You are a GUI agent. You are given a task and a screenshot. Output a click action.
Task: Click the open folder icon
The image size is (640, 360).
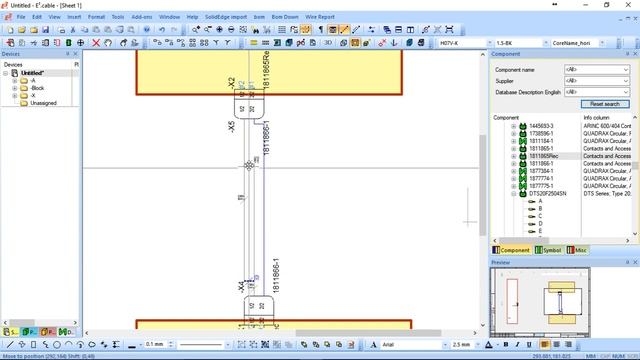click(22, 30)
